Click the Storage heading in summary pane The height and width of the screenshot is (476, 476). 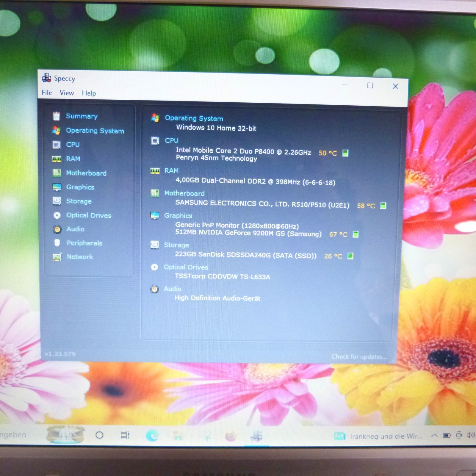click(x=176, y=245)
